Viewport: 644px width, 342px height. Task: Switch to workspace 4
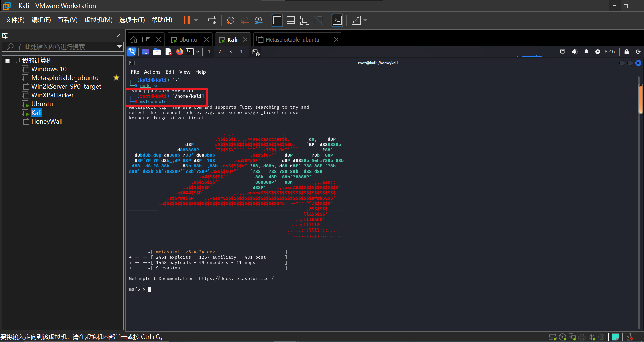(241, 52)
